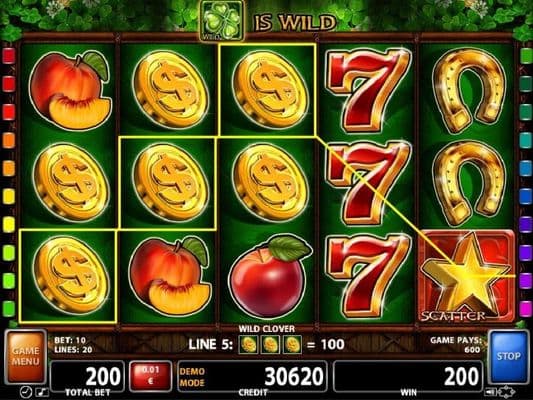Viewport: 533px width, 400px height.
Task: Click the peach symbol on first reel
Action: 69,90
